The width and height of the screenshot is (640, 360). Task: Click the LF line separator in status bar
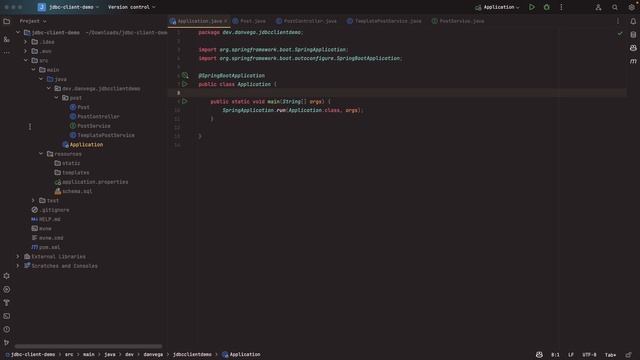point(571,355)
